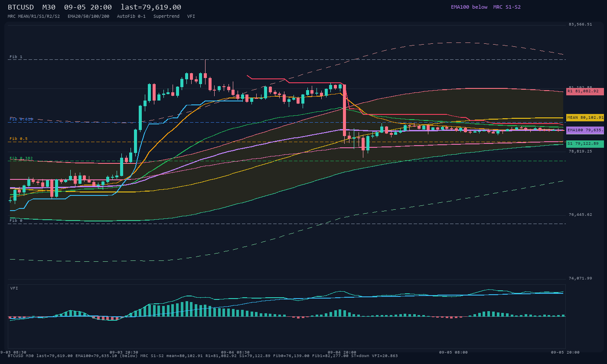Select the 76,445.62 price axis label
Viewport: 607px width, 364px height.
point(581,215)
